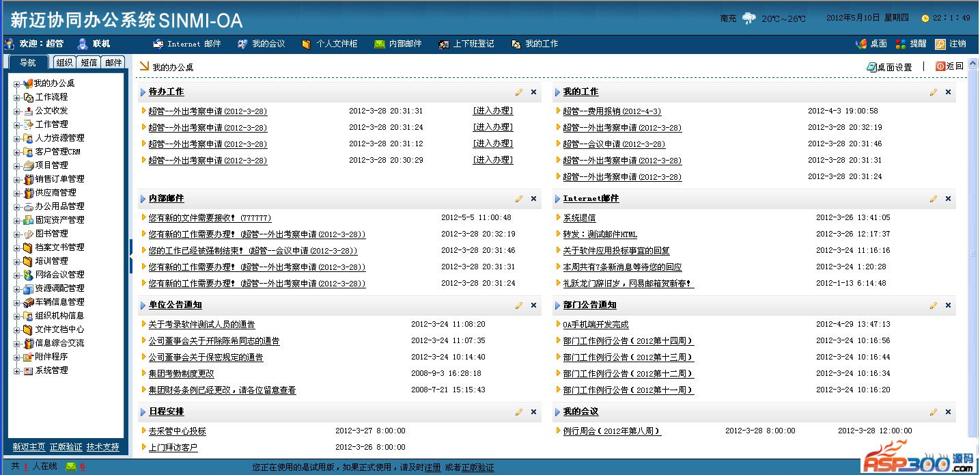Click 进入办理 for the 20:30:29 task

pyautogui.click(x=493, y=160)
